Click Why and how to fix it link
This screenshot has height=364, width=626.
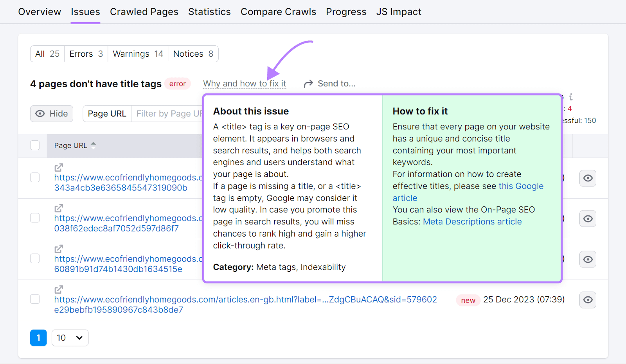[245, 84]
